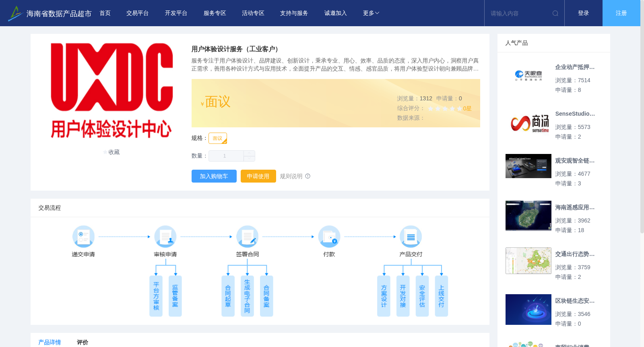Click the 安全评估 sub-step box
The width and height of the screenshot is (644, 347).
tap(422, 296)
